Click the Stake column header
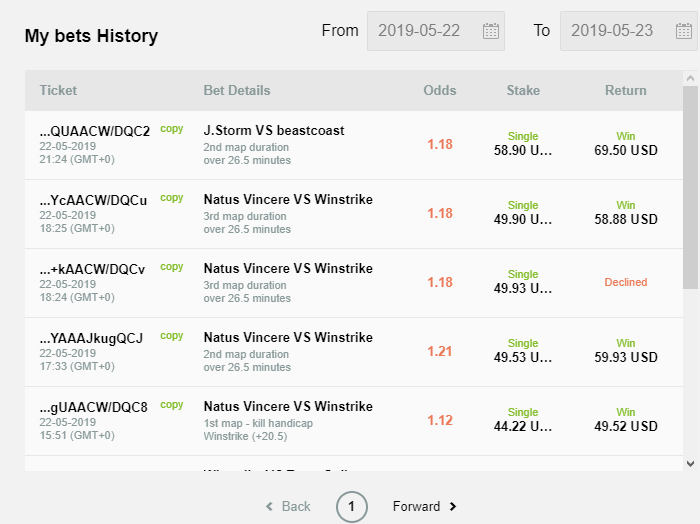 point(522,90)
